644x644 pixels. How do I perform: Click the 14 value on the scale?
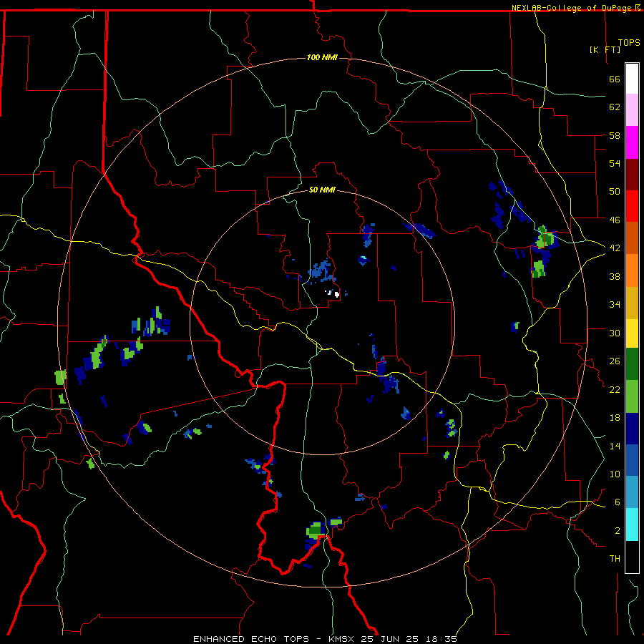615,446
